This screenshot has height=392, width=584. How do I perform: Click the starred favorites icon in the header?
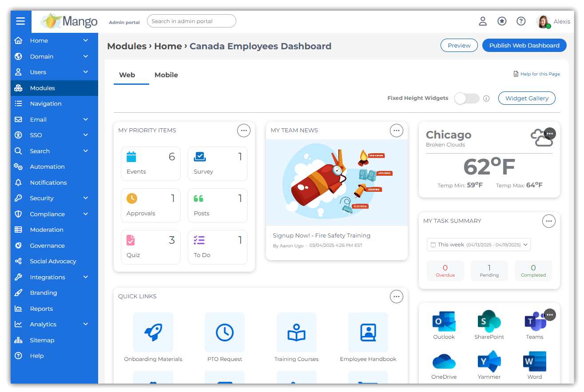(502, 21)
